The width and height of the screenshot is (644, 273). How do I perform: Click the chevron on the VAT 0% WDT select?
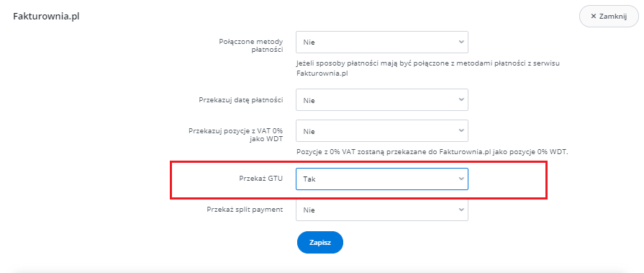tap(461, 131)
